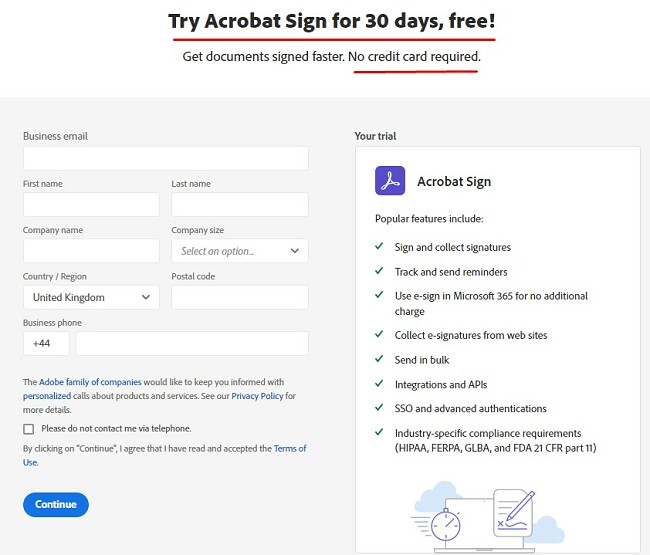Select the Postal code input box
Viewport: 650px width, 555px height.
tap(240, 297)
